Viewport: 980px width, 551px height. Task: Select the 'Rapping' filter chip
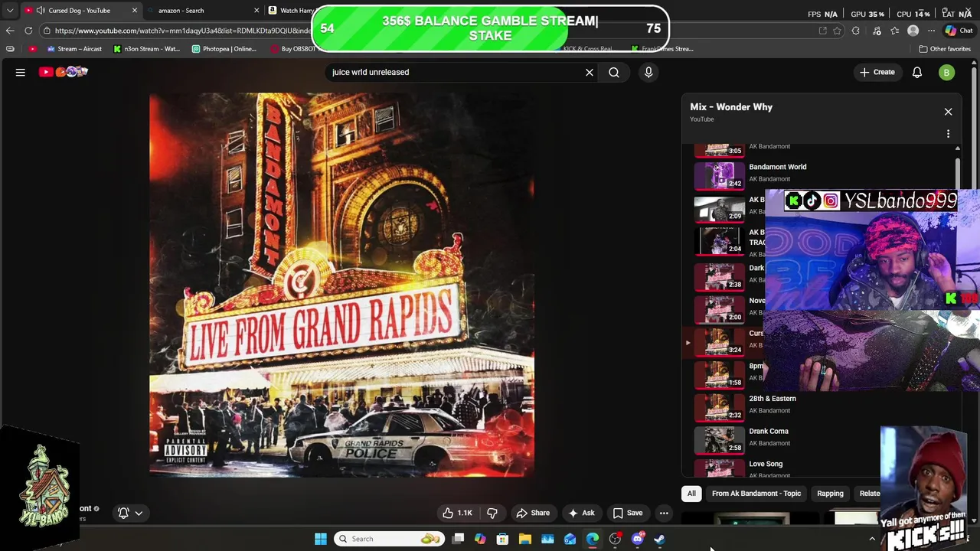coord(830,494)
